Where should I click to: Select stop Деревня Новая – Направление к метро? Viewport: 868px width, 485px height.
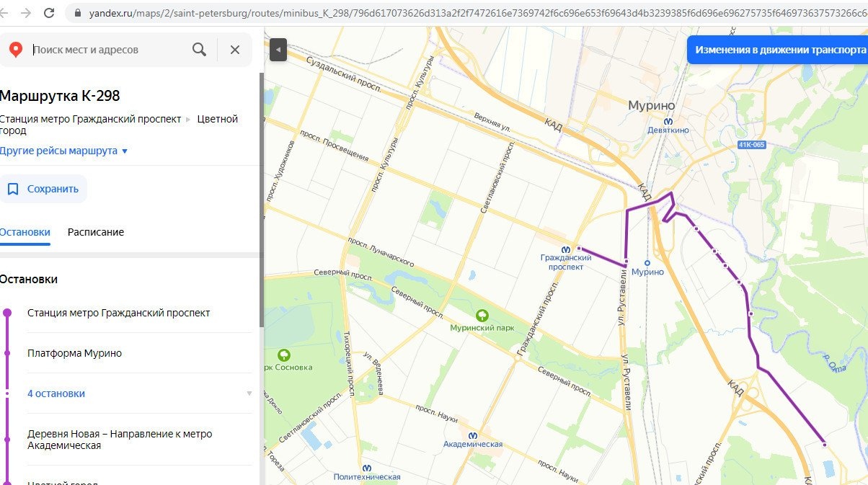[120, 440]
